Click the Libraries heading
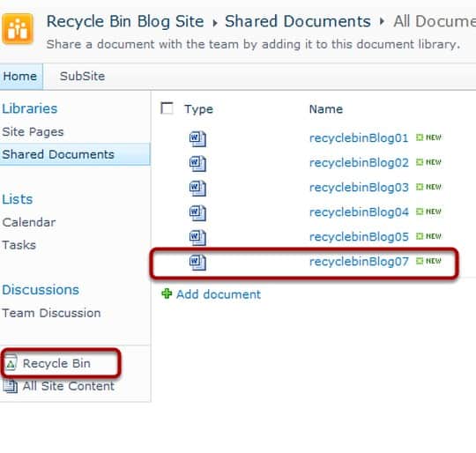Image resolution: width=476 pixels, height=453 pixels. click(x=29, y=108)
